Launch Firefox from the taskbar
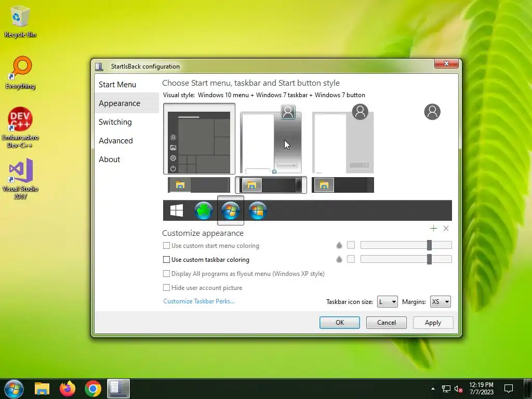The height and width of the screenshot is (399, 532). [68, 389]
